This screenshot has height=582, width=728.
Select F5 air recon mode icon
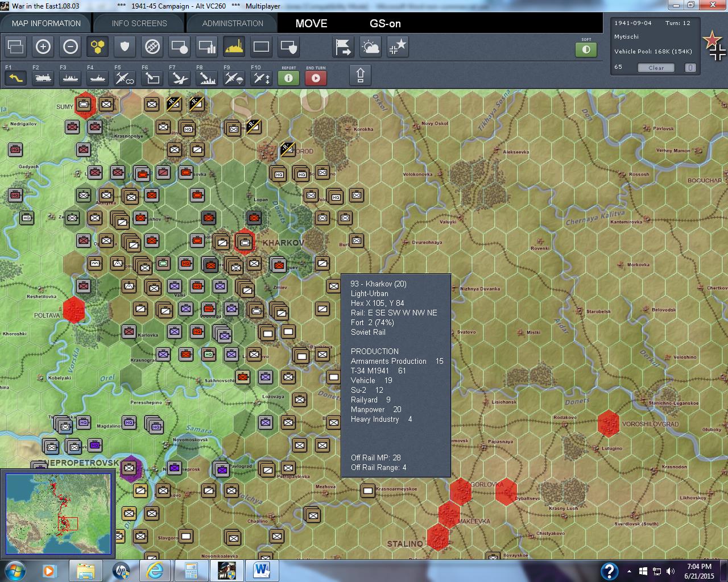(x=125, y=77)
